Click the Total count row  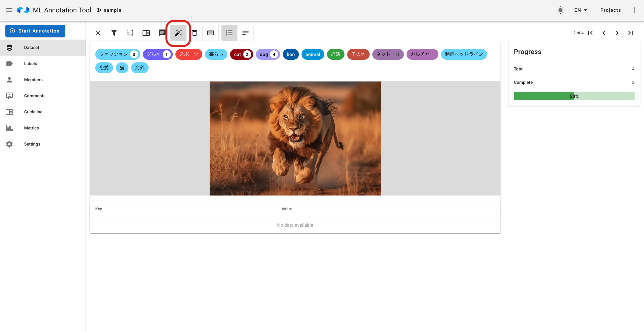point(574,69)
